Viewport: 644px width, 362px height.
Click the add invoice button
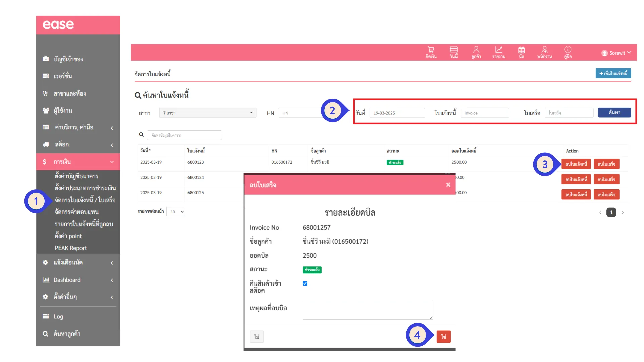click(x=613, y=73)
